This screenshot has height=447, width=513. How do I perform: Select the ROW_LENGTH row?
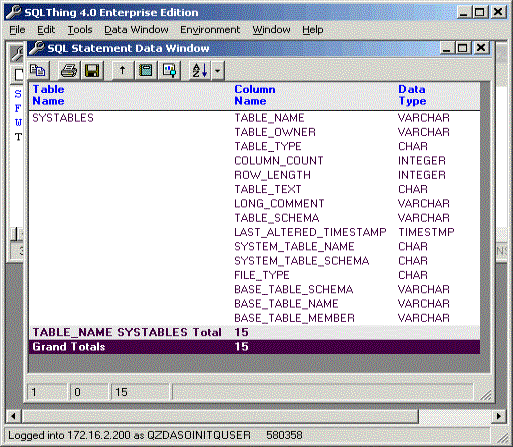click(254, 175)
